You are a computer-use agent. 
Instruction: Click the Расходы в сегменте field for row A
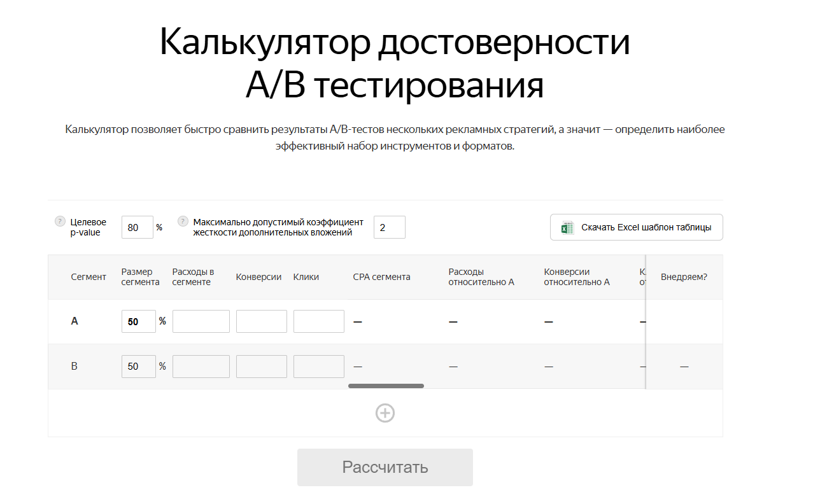(201, 321)
